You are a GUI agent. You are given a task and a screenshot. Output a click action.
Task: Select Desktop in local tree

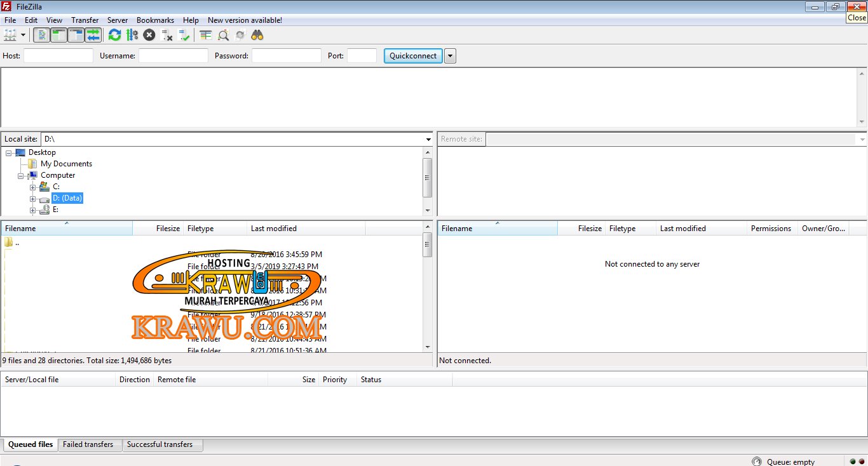(42, 152)
